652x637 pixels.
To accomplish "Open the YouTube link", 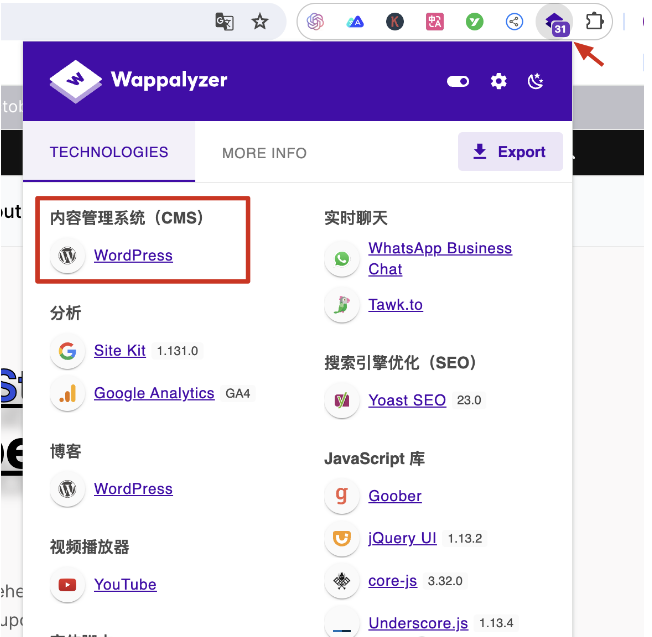I will (x=125, y=585).
